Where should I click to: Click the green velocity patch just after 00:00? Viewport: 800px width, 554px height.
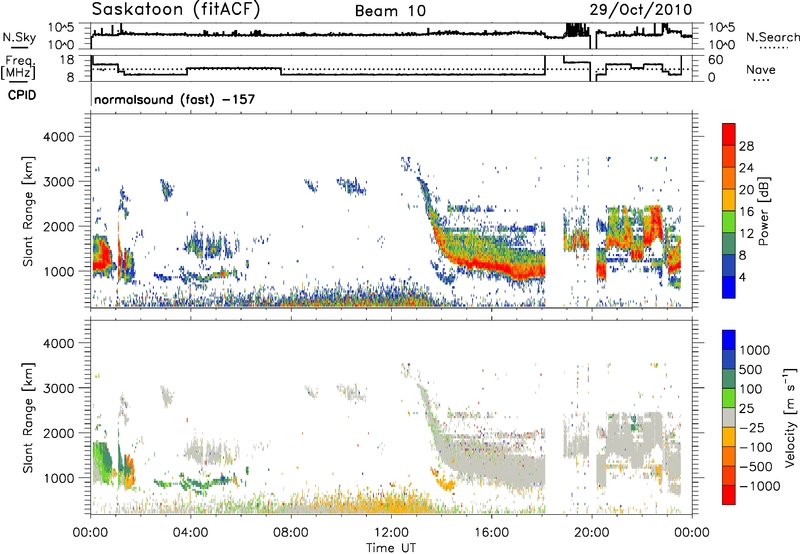[102, 462]
